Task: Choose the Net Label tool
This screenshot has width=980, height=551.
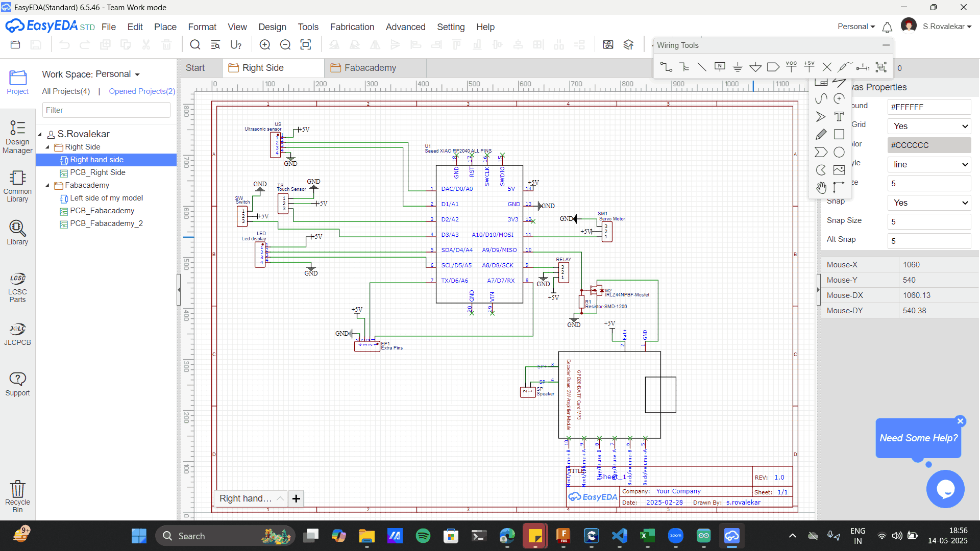Action: pyautogui.click(x=720, y=66)
